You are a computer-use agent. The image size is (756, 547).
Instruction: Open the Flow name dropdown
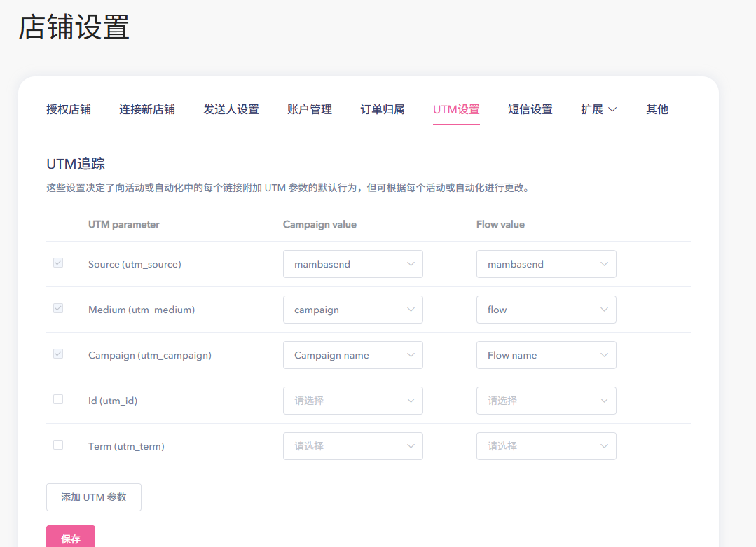tap(546, 355)
